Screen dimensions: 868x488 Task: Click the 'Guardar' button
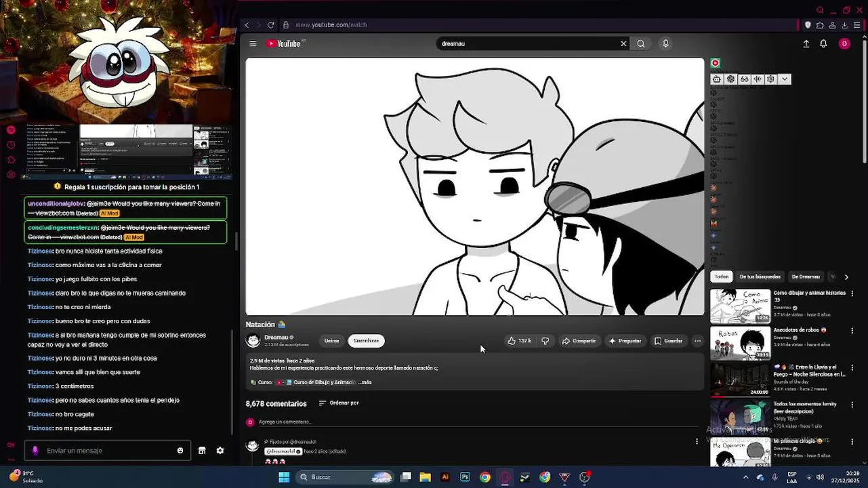668,341
